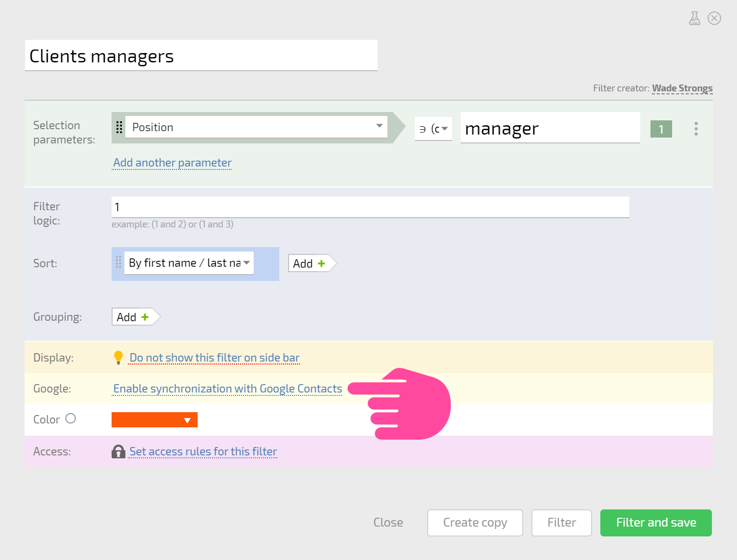Open Wade Strongs filter creator profile
The image size is (737, 560).
pos(682,88)
